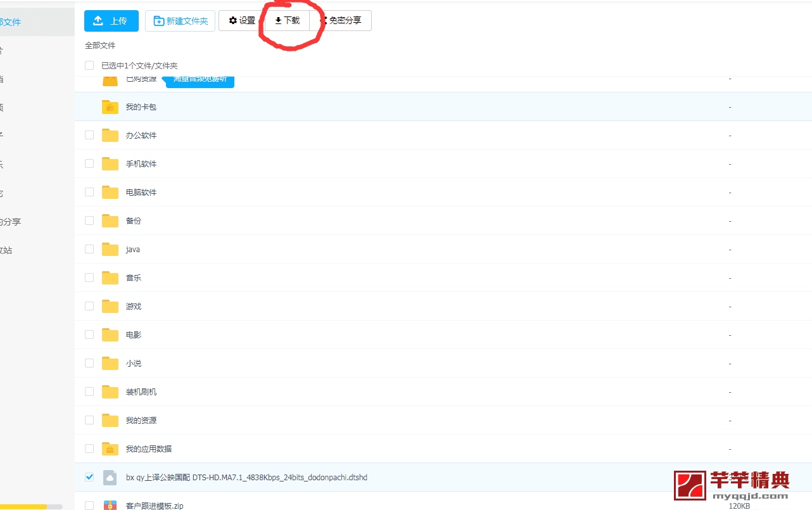Screen dimensions: 812x510
Task: Click the dtshd file's cloud icon
Action: (110, 478)
